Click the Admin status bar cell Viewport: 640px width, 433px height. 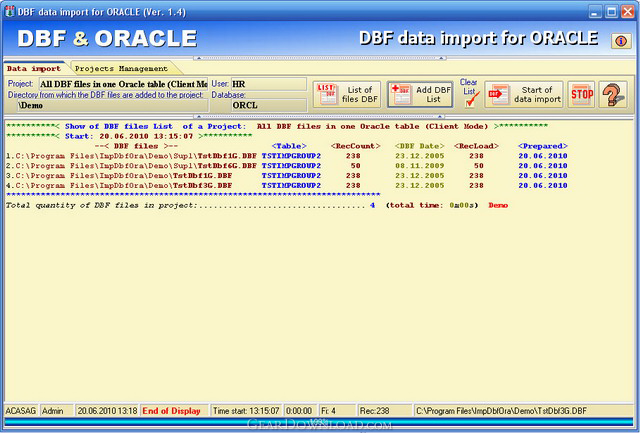[x=56, y=411]
